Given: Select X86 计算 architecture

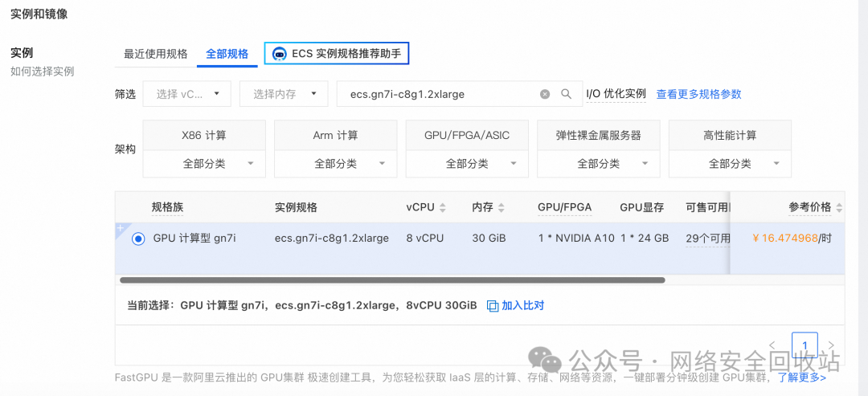Looking at the screenshot, I should 204,136.
